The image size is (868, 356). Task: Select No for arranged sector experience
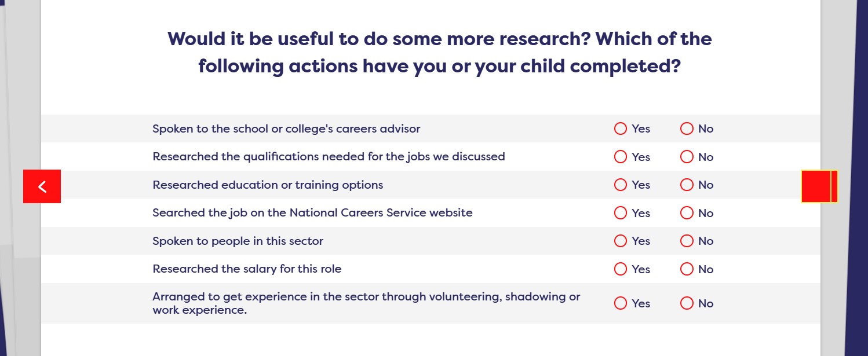click(687, 303)
